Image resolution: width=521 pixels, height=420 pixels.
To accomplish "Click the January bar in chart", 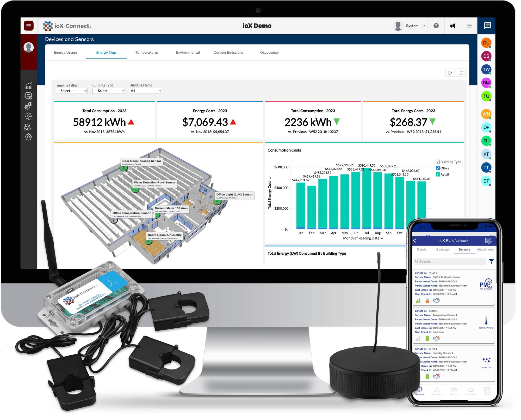I will pos(301,206).
